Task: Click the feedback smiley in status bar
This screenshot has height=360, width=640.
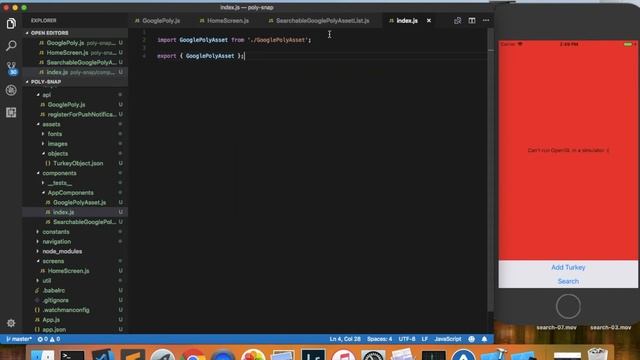Action: coord(471,339)
